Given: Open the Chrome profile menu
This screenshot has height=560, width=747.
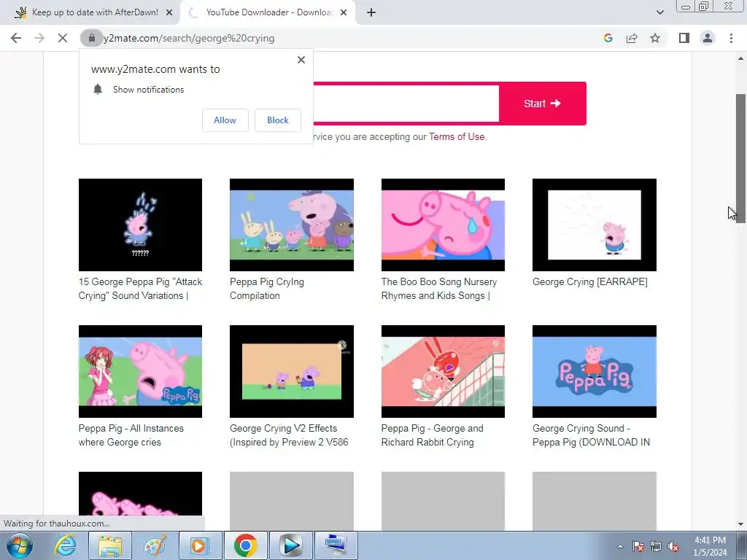Looking at the screenshot, I should [708, 38].
